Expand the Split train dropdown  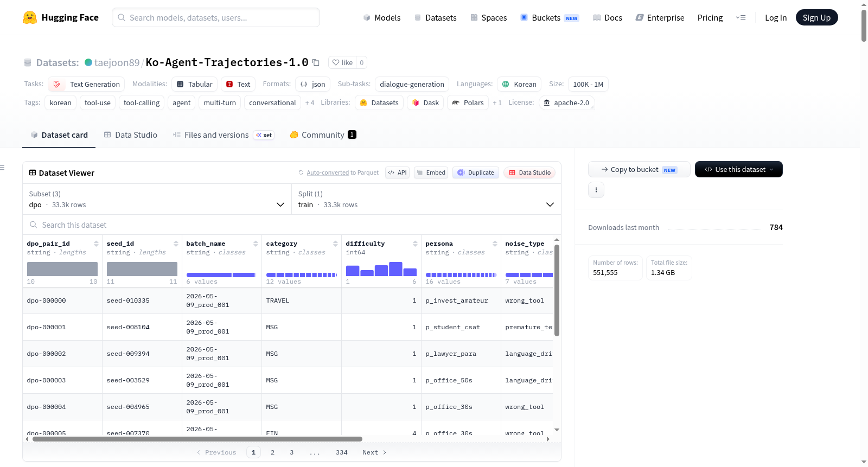(x=426, y=199)
